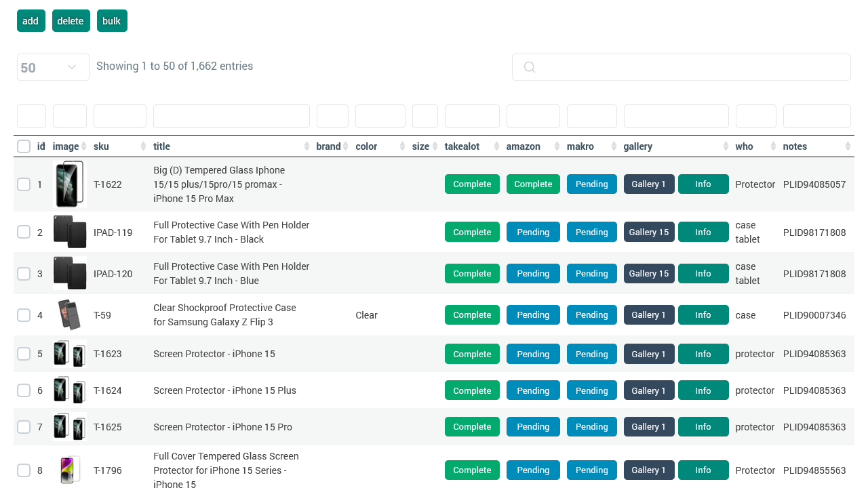The width and height of the screenshot is (868, 488).
Task: Click the add button
Action: pos(31,20)
